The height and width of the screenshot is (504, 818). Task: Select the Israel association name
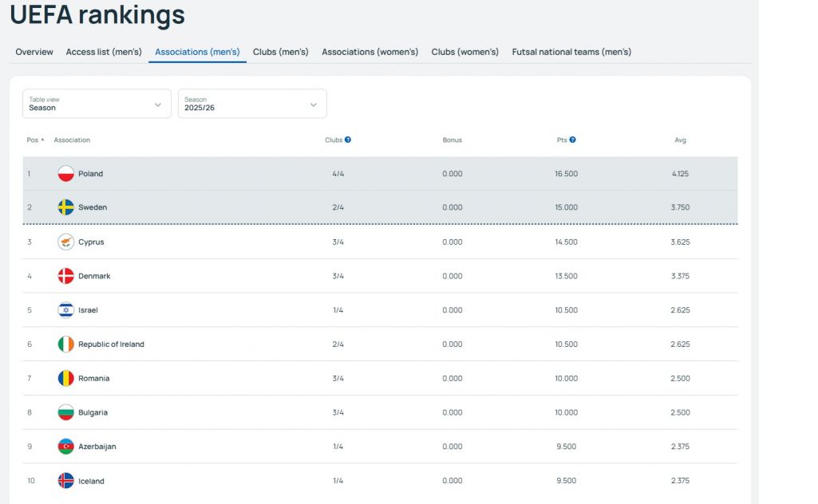click(x=88, y=309)
